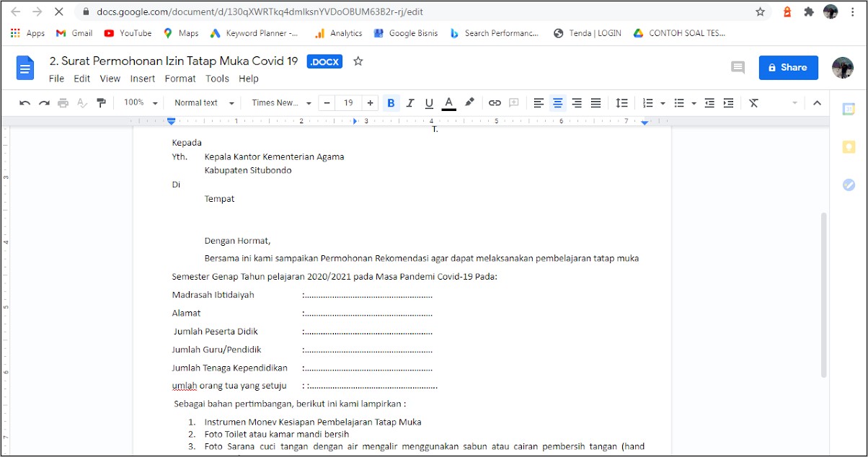
Task: Activate the paint format tool
Action: click(x=101, y=103)
